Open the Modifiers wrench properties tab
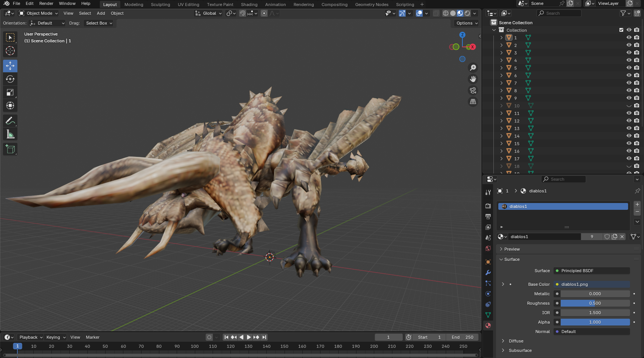This screenshot has height=358, width=644. pos(488,273)
